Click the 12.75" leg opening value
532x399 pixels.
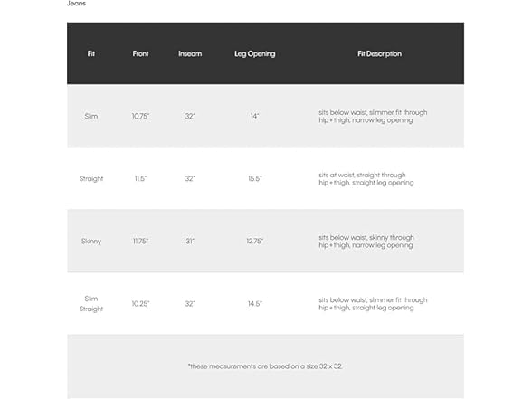click(255, 242)
